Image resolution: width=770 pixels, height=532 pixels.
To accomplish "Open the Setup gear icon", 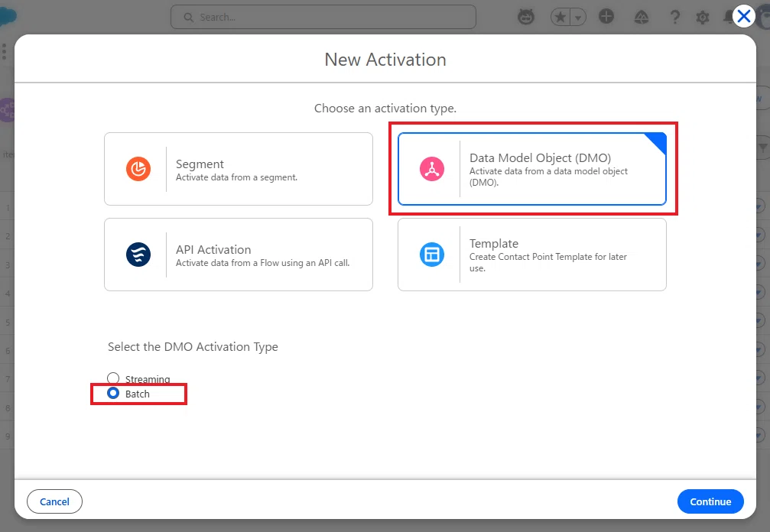I will point(703,18).
